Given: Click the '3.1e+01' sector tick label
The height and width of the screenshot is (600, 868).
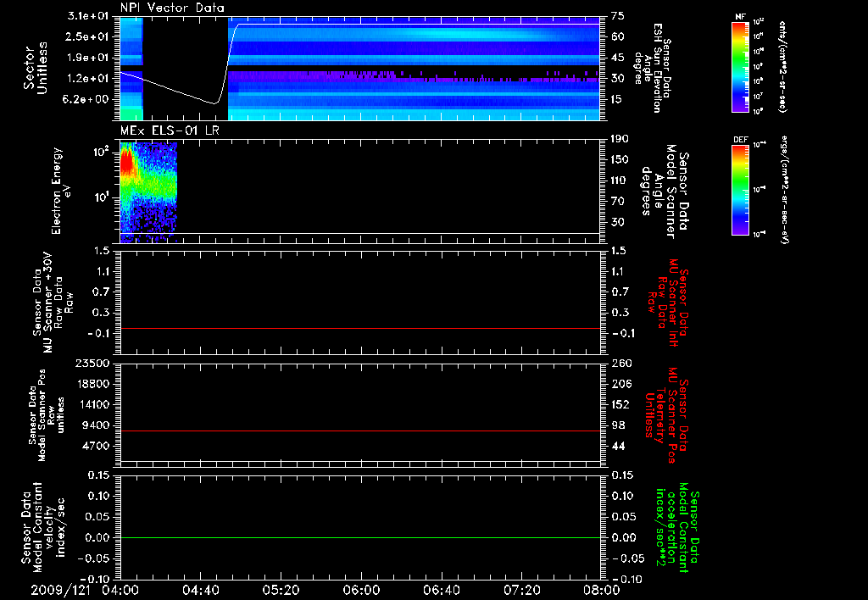Looking at the screenshot, I should [88, 16].
